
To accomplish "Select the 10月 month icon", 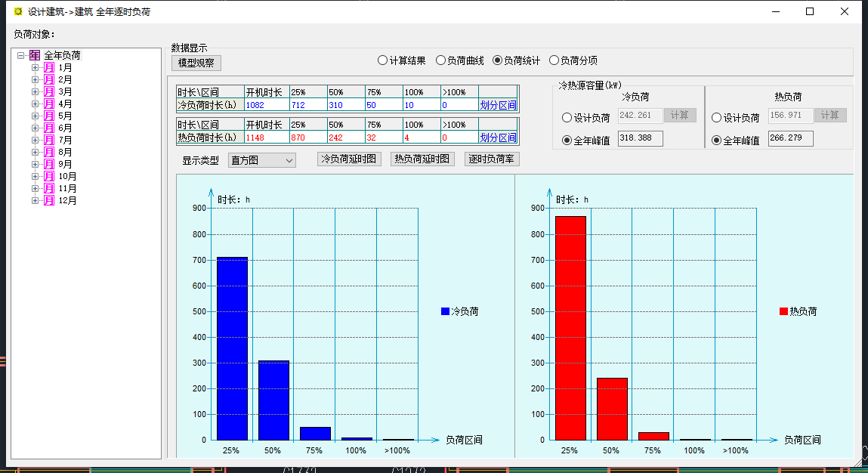I will [x=48, y=176].
